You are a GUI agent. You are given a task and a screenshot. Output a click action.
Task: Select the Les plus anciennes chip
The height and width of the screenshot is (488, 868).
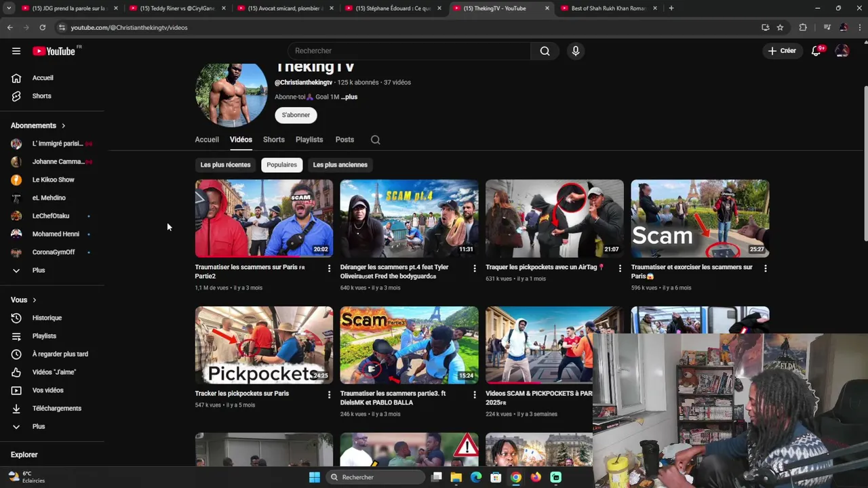point(340,165)
